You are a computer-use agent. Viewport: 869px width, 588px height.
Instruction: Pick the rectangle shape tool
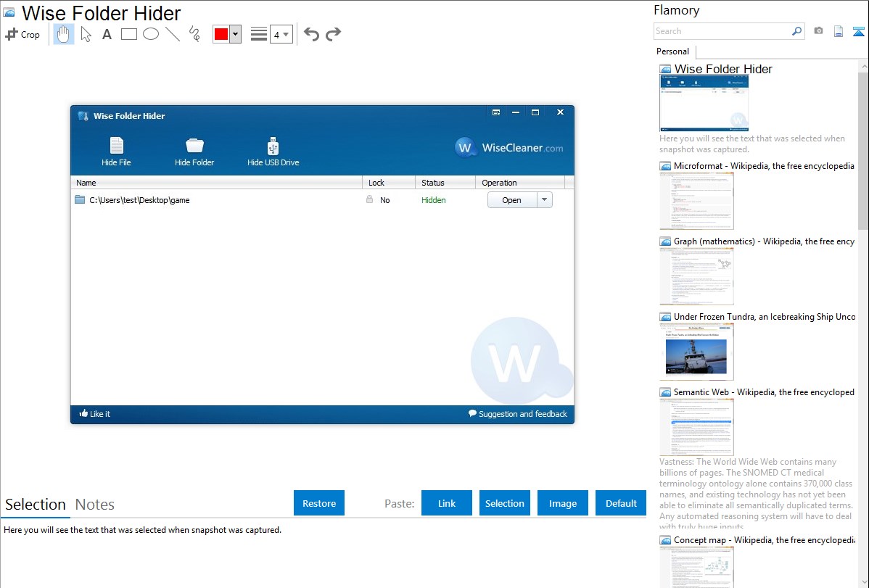coord(128,34)
